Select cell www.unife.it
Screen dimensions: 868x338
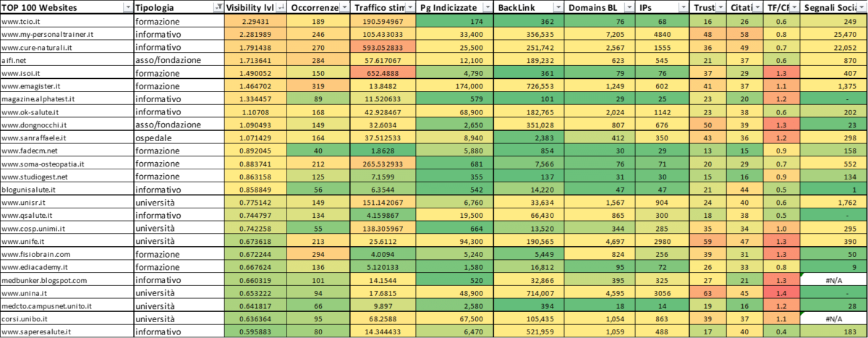pos(67,242)
